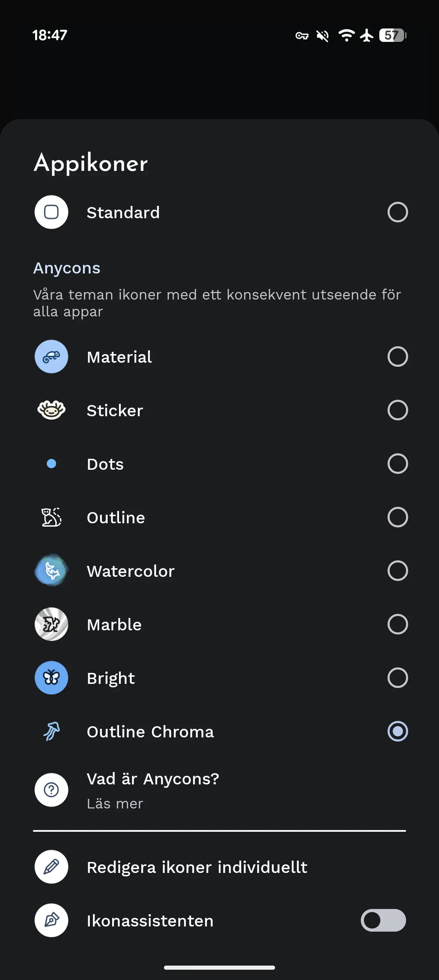The image size is (439, 980).
Task: Open Redigera ikoner individuellt
Action: (197, 867)
